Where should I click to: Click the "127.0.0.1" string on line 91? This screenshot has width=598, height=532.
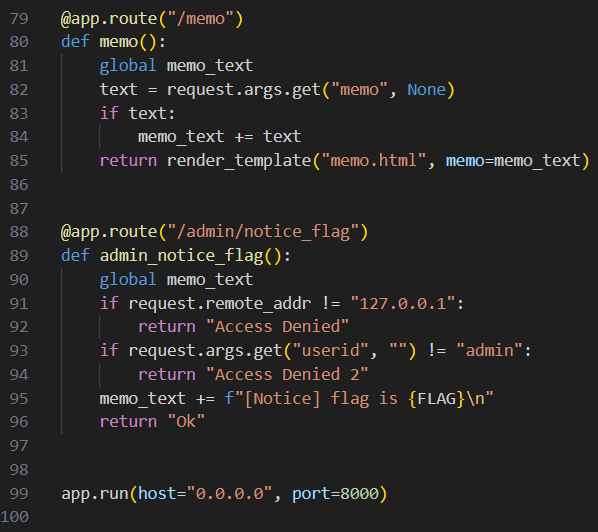point(403,304)
